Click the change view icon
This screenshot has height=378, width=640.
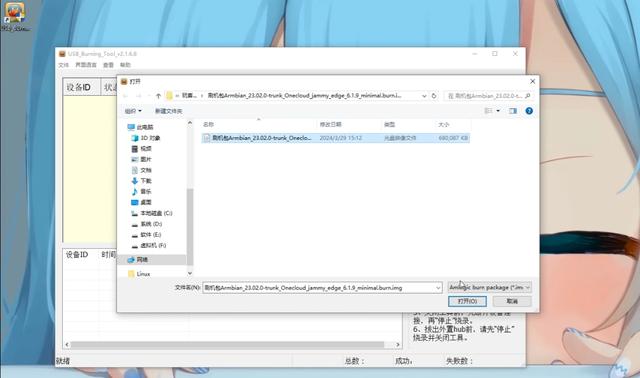[x=488, y=111]
